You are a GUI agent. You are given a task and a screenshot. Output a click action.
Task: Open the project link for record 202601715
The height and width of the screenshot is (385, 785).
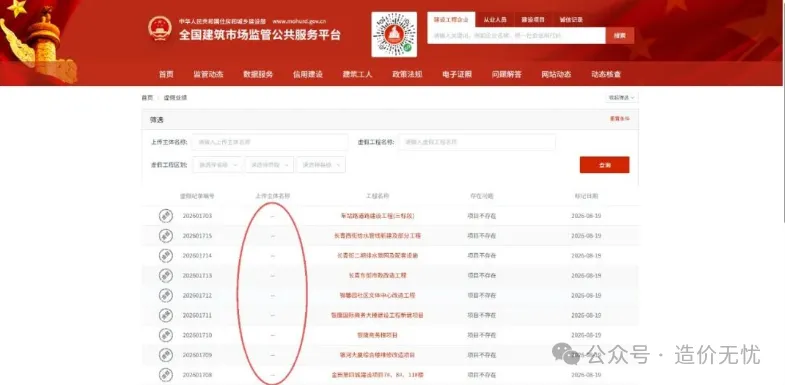(377, 236)
